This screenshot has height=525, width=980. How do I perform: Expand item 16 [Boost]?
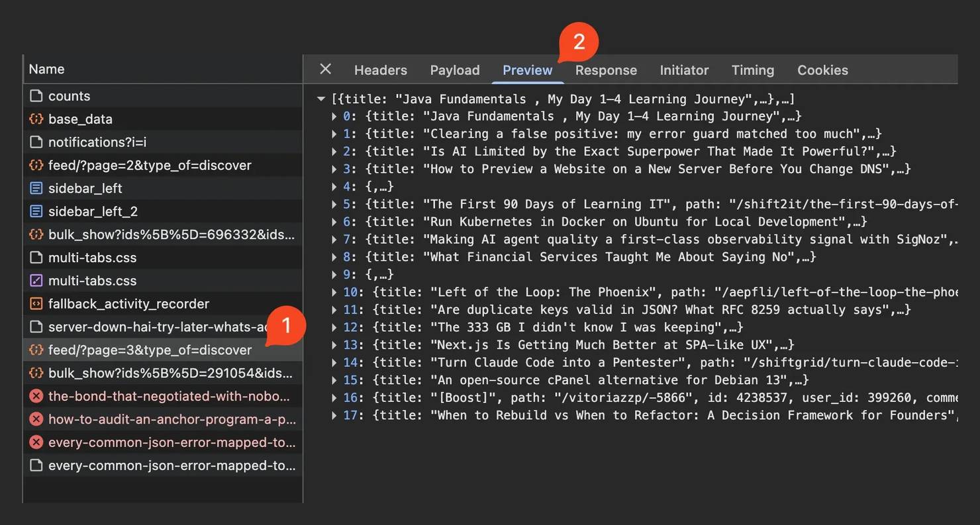334,397
